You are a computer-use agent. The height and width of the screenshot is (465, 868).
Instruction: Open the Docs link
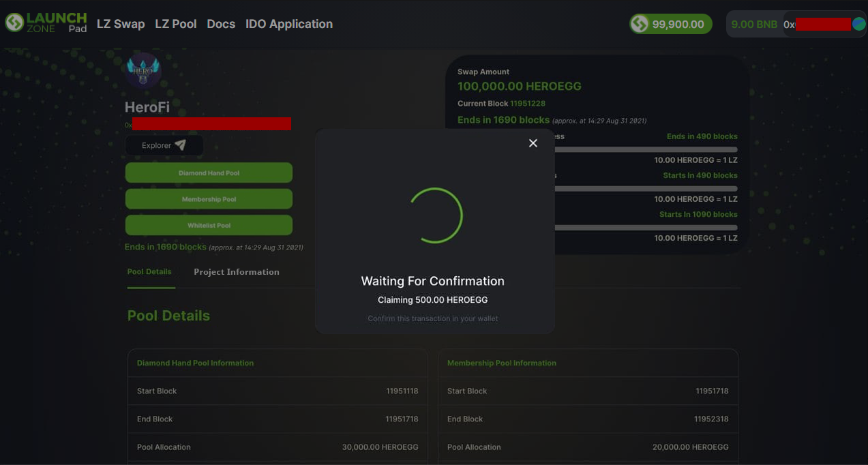coord(221,24)
